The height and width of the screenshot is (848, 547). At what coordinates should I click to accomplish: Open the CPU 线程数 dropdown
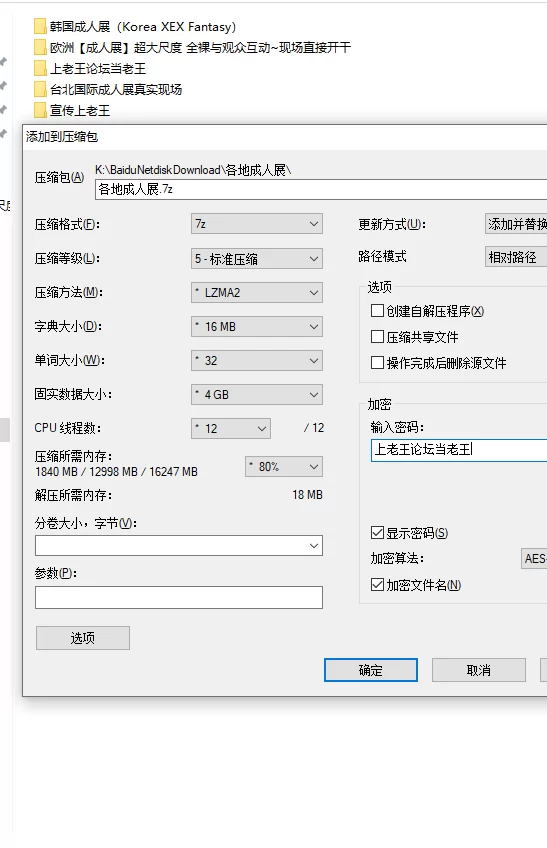click(x=230, y=428)
